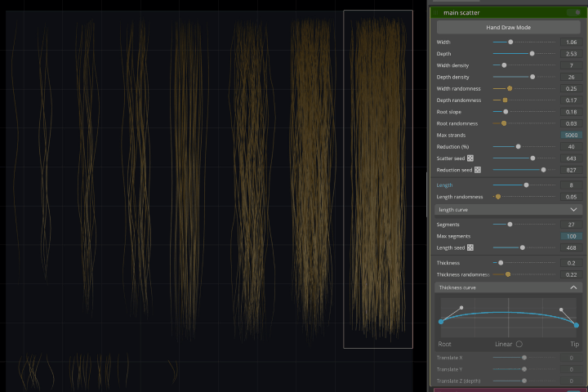Click the Root point on Thickness curve
The height and width of the screenshot is (392, 588).
point(441,322)
